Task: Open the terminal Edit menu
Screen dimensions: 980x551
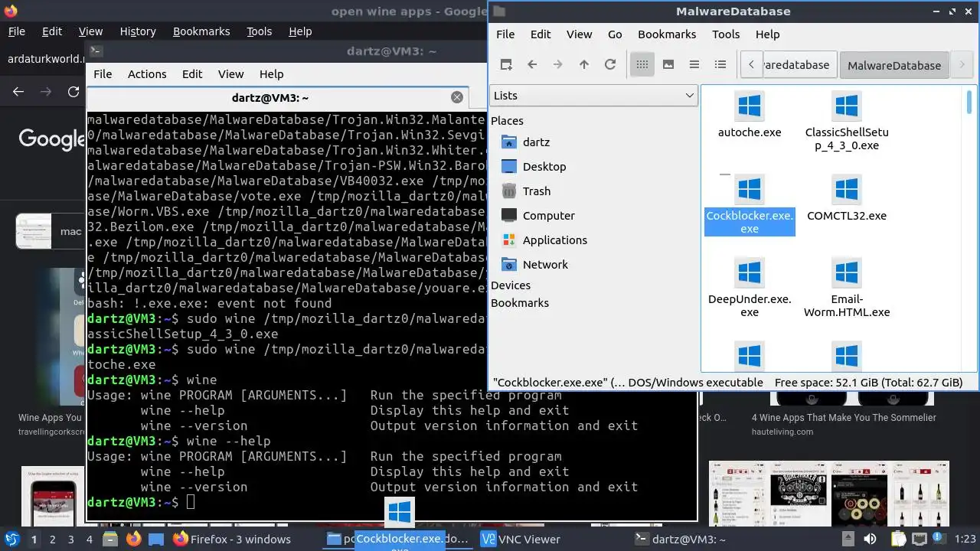Action: pyautogui.click(x=192, y=74)
